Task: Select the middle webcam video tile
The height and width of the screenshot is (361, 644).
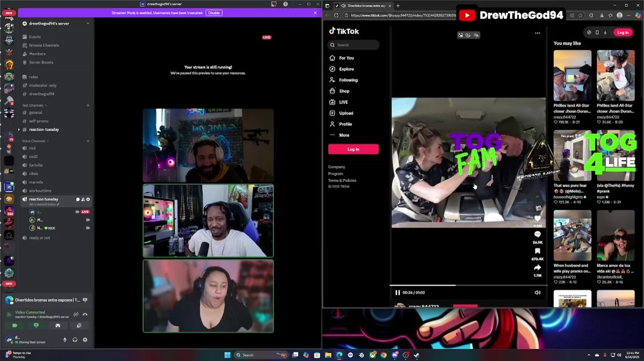Action: click(x=208, y=221)
